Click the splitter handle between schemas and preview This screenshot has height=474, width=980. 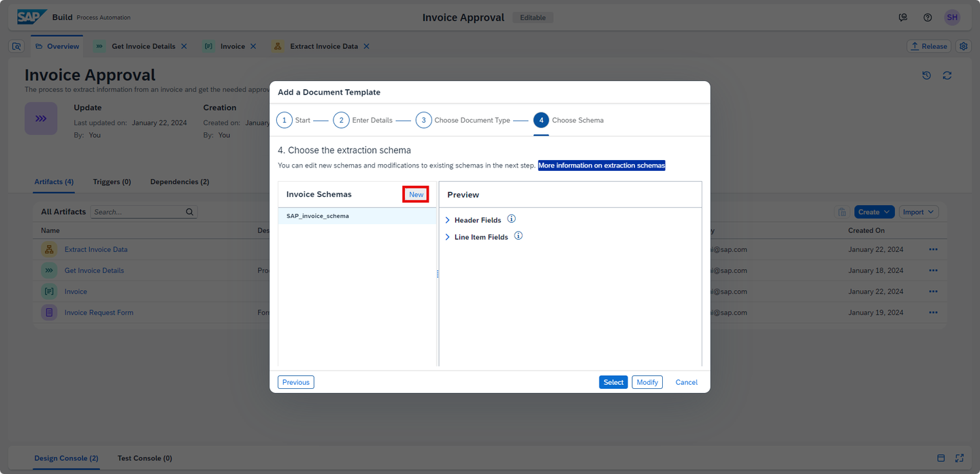click(438, 274)
